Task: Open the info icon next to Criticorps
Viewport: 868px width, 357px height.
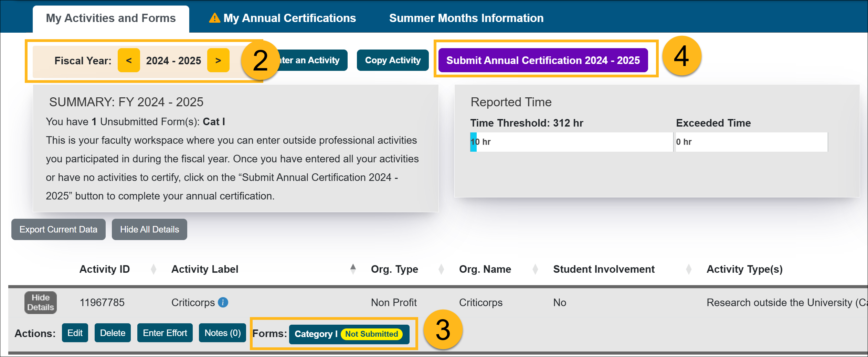Action: pyautogui.click(x=223, y=303)
